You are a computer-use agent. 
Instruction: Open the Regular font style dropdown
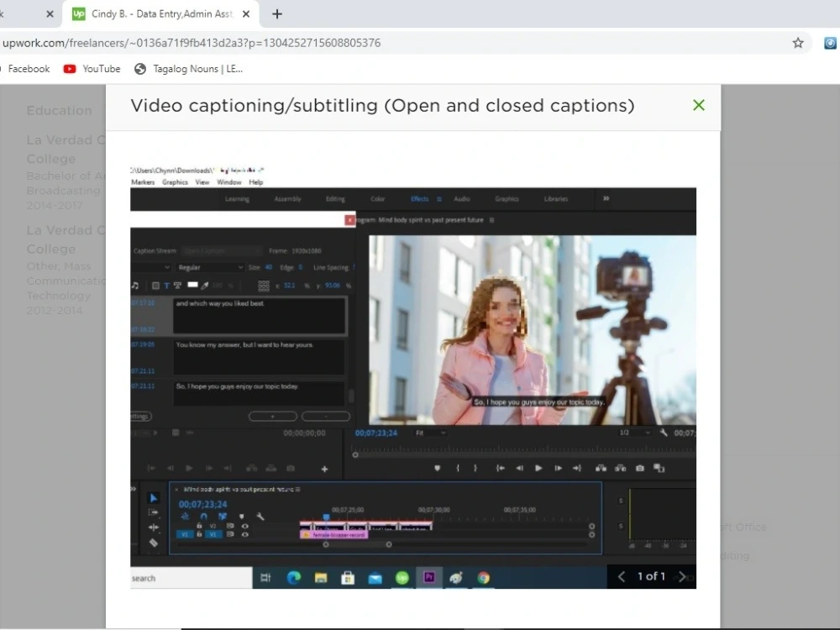click(x=210, y=267)
